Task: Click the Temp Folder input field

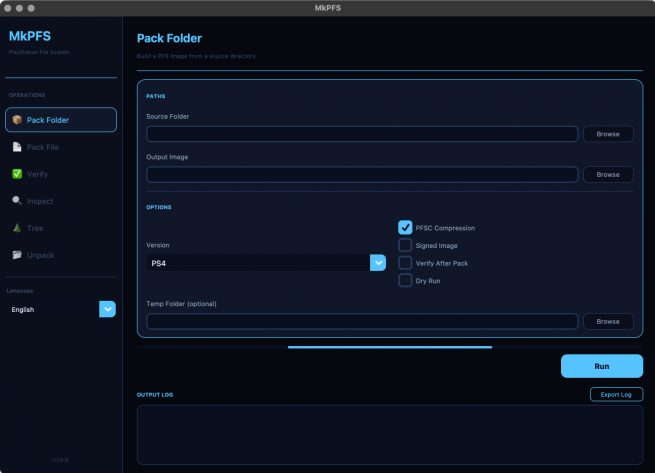Action: [x=362, y=321]
